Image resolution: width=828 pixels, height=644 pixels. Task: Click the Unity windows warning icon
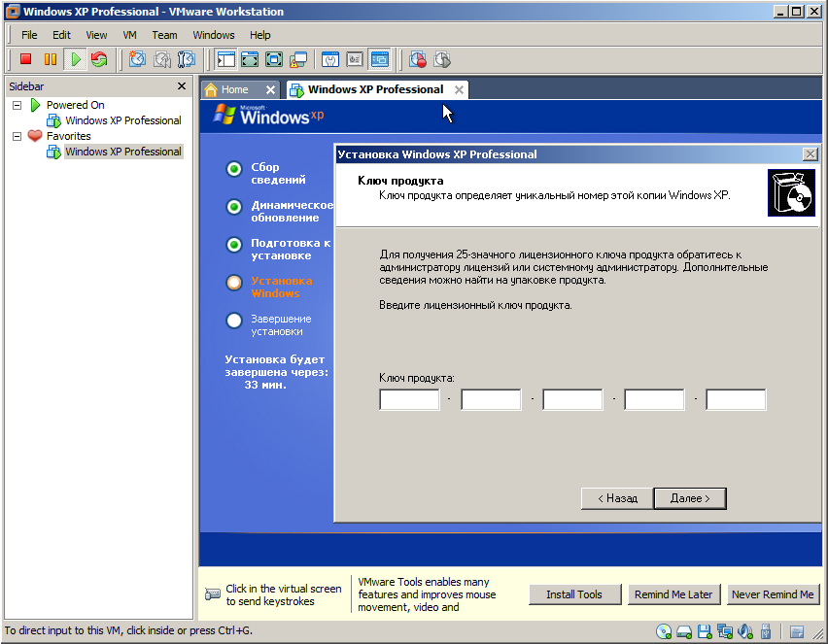click(297, 59)
